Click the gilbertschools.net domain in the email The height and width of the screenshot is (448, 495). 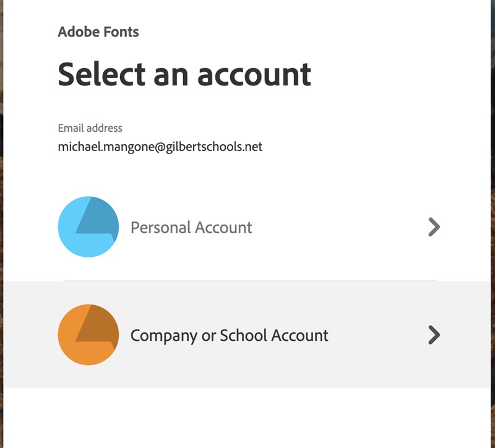pyautogui.click(x=214, y=147)
